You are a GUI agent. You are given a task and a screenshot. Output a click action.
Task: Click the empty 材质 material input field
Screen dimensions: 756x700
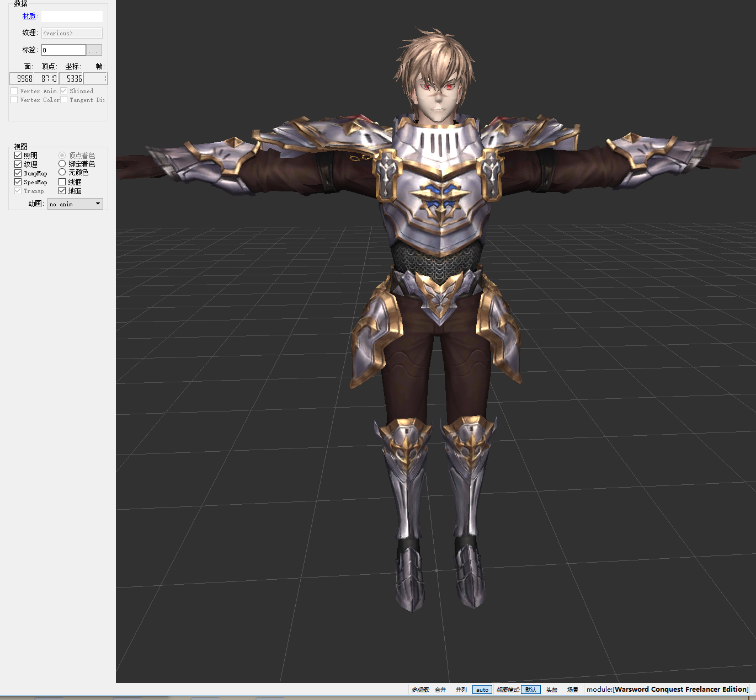tap(72, 17)
